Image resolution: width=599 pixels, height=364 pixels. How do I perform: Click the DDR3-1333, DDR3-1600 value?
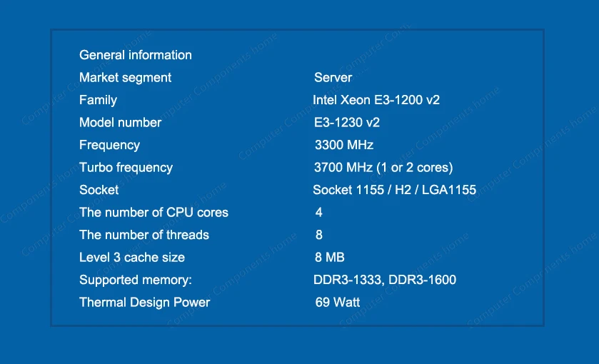click(385, 280)
